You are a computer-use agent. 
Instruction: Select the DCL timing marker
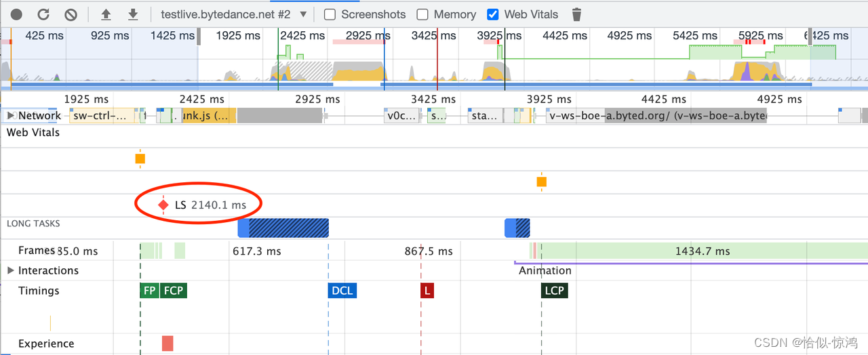342,291
